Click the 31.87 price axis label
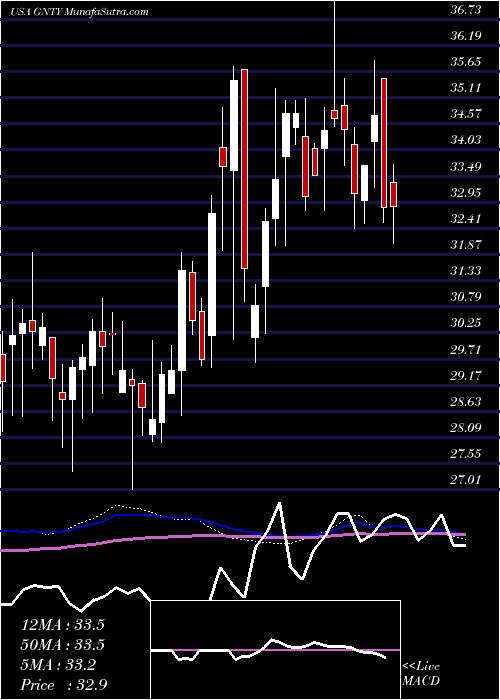This screenshot has width=500, height=700. [x=466, y=245]
